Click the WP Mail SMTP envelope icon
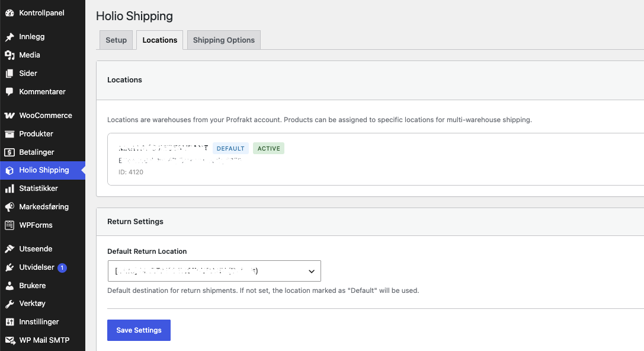644x351 pixels. click(x=9, y=340)
